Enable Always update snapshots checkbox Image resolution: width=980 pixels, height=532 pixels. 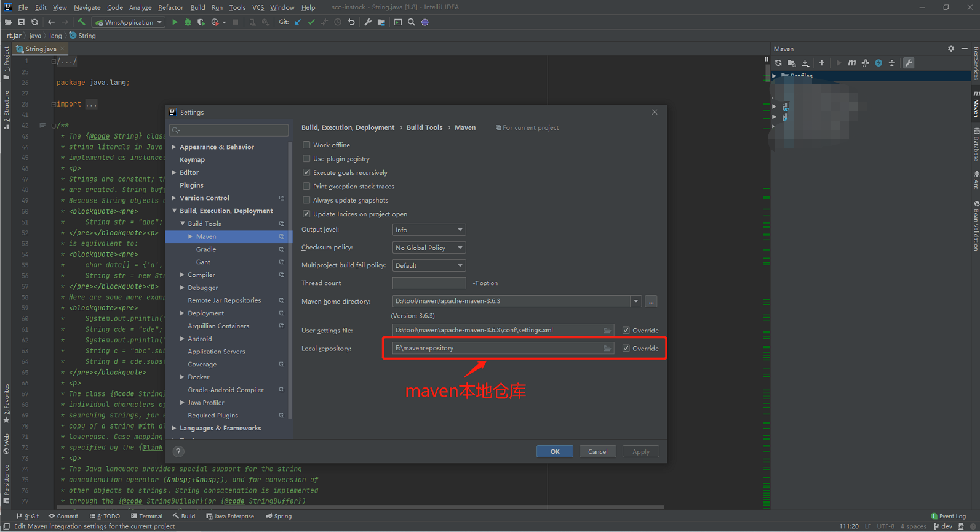pos(306,200)
